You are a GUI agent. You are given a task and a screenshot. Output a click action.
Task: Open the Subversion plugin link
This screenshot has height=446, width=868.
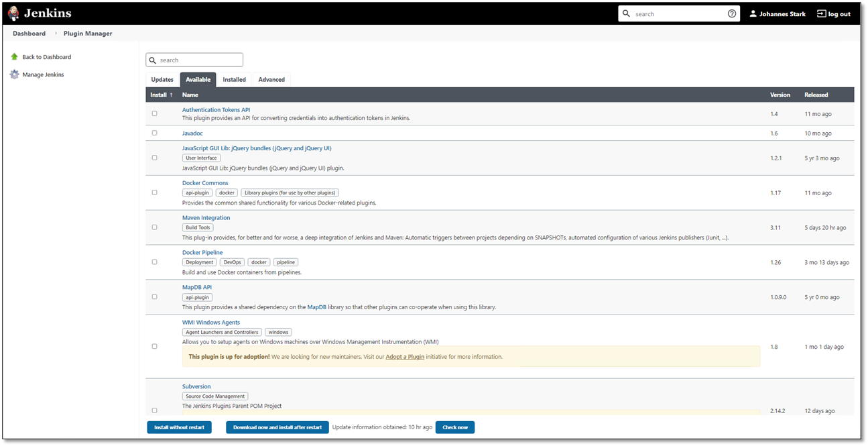coord(196,386)
